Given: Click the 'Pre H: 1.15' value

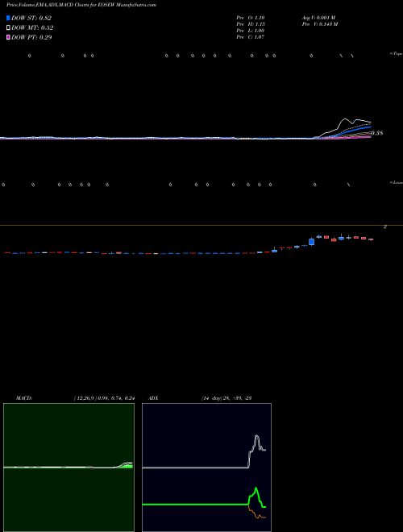Looking at the screenshot, I should pyautogui.click(x=251, y=24).
